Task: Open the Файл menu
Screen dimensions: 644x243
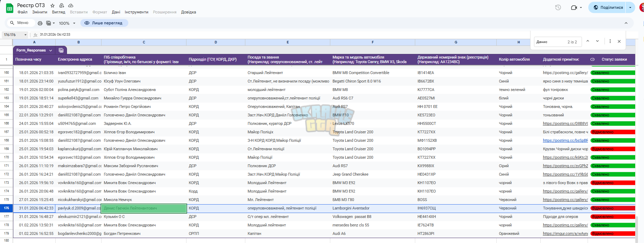Action: coord(23,12)
